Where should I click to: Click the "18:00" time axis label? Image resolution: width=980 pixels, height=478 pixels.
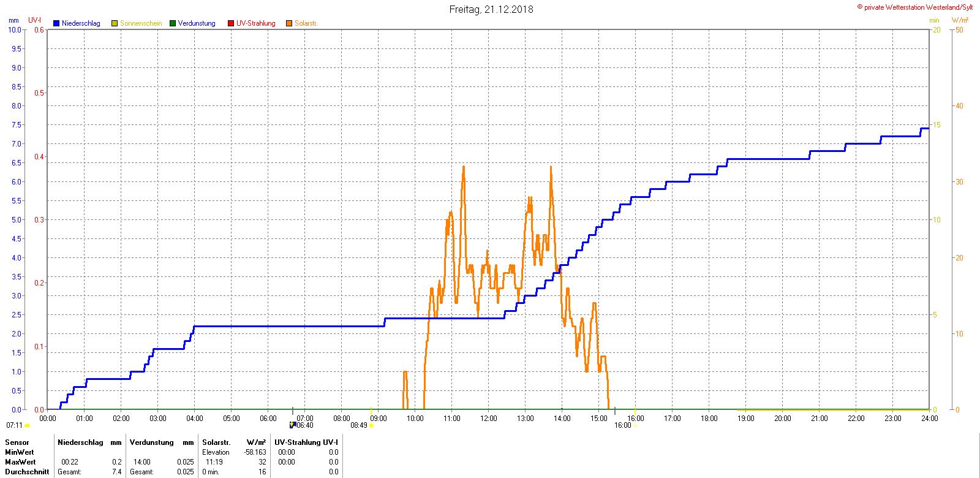709,419
